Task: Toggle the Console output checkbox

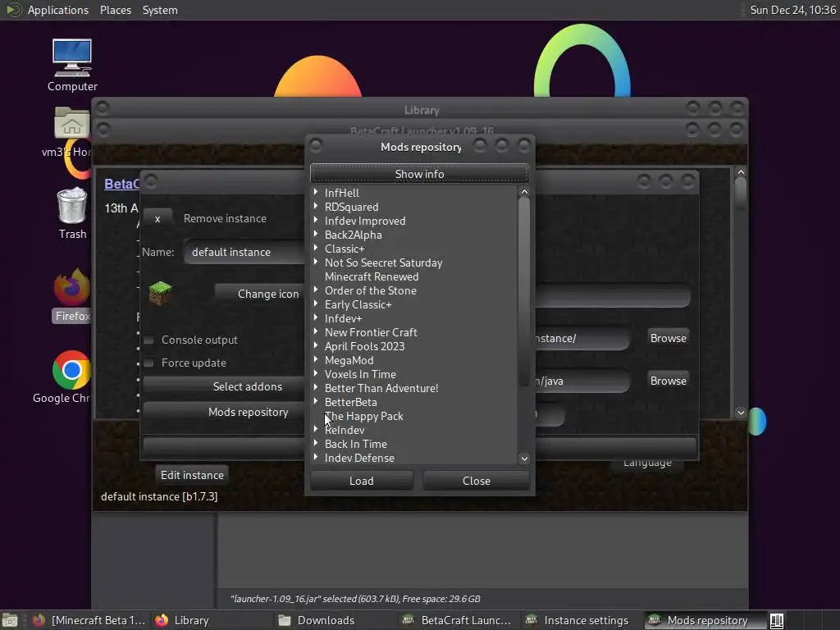Action: pos(149,340)
